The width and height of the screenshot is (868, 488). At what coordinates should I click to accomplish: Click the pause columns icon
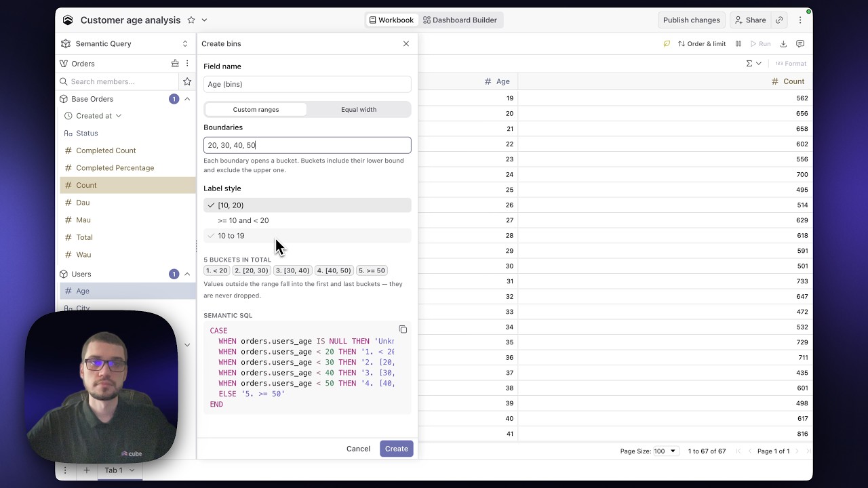(738, 44)
